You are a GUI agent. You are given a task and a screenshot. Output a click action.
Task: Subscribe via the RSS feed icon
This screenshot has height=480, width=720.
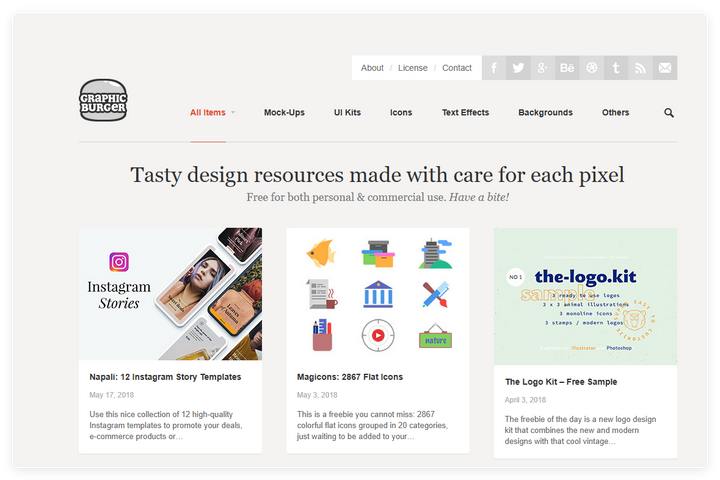[x=641, y=68]
